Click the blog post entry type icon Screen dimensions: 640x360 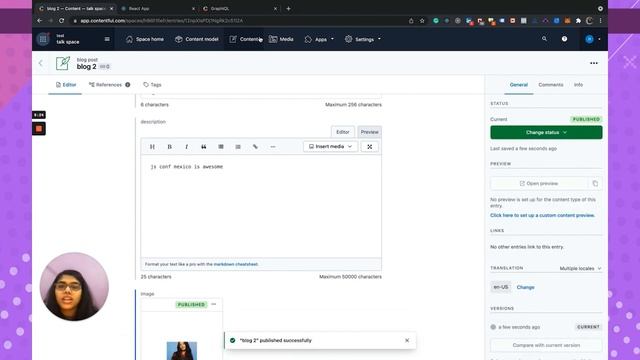[x=63, y=63]
